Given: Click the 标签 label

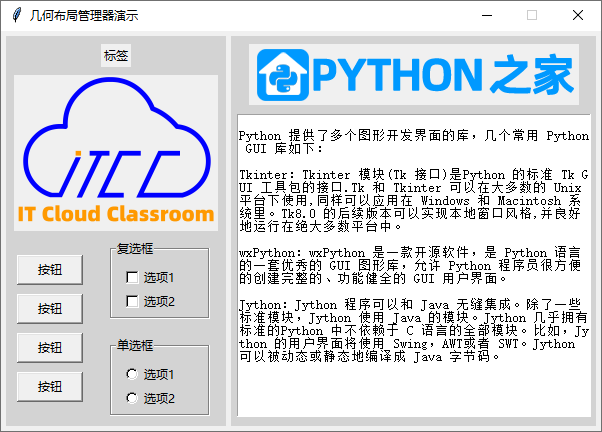Looking at the screenshot, I should pyautogui.click(x=116, y=56).
